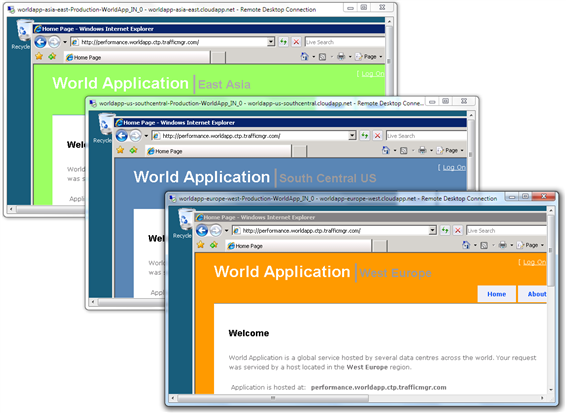Open Favorites star in South Central US window
This screenshot has height=413, width=566.
click(x=120, y=150)
